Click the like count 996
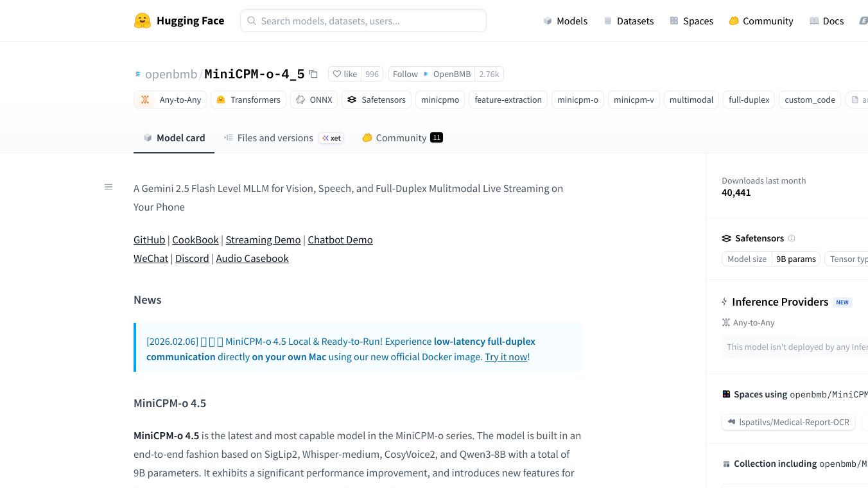Viewport: 868px width, 488px height. coord(372,74)
